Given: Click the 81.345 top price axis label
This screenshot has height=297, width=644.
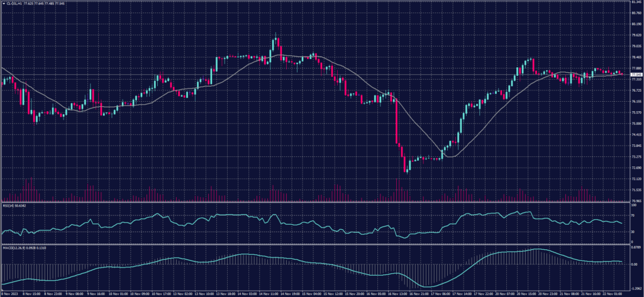Looking at the screenshot, I should tap(636, 2).
